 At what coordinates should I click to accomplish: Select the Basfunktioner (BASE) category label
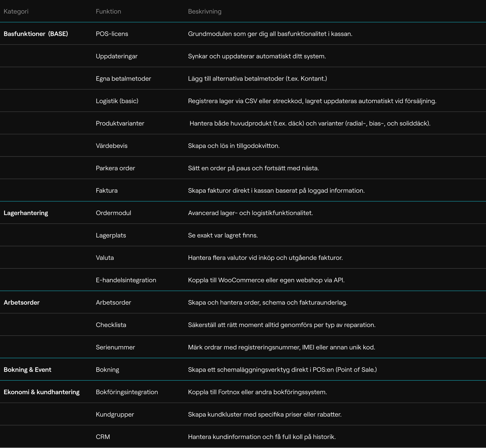click(36, 34)
